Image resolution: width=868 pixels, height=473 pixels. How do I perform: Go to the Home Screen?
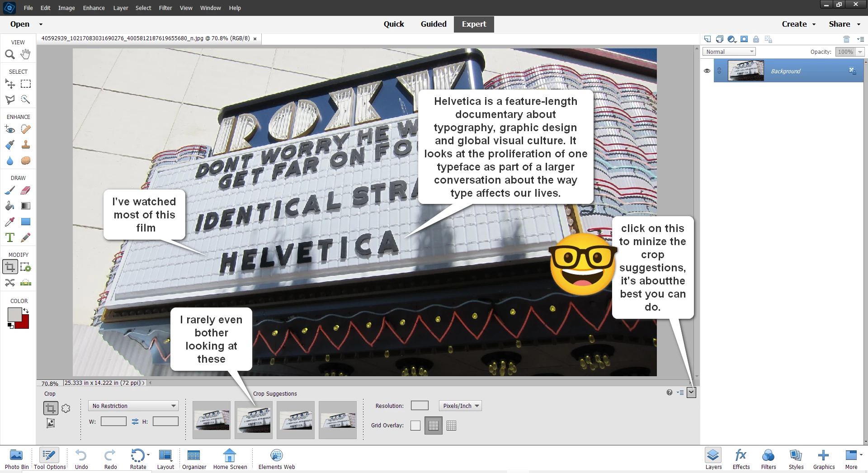pos(230,459)
